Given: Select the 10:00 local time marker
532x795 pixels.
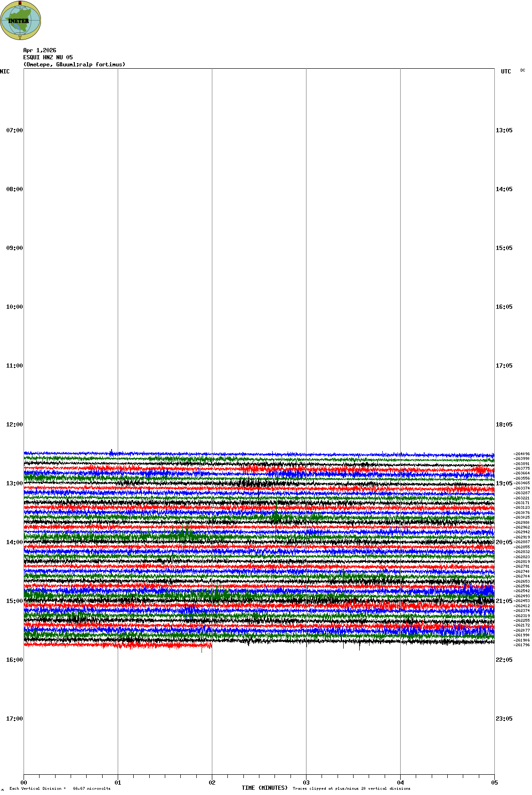Looking at the screenshot, I should [x=14, y=307].
